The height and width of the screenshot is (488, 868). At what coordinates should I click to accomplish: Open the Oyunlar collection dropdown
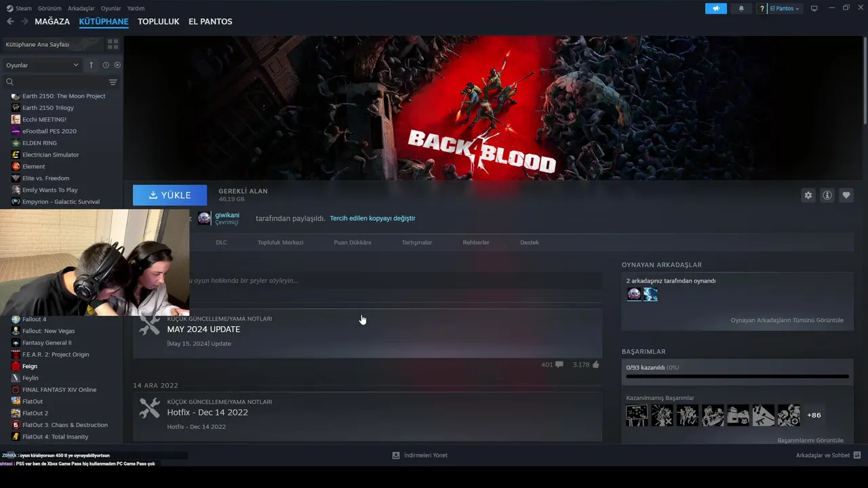tap(42, 65)
